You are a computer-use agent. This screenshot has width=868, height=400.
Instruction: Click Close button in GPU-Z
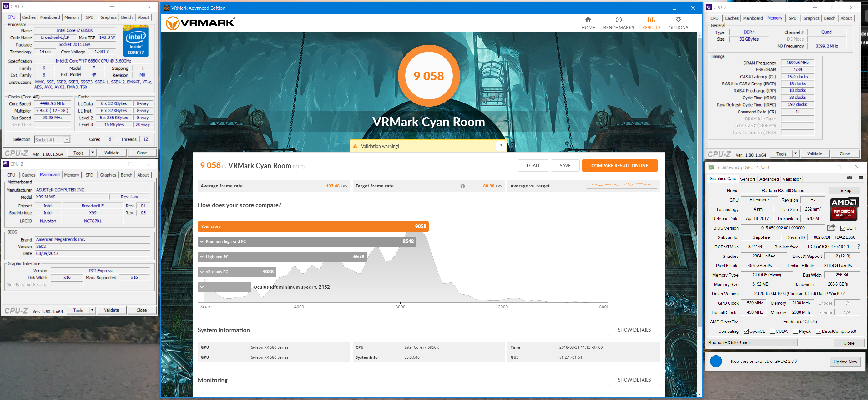pyautogui.click(x=848, y=343)
